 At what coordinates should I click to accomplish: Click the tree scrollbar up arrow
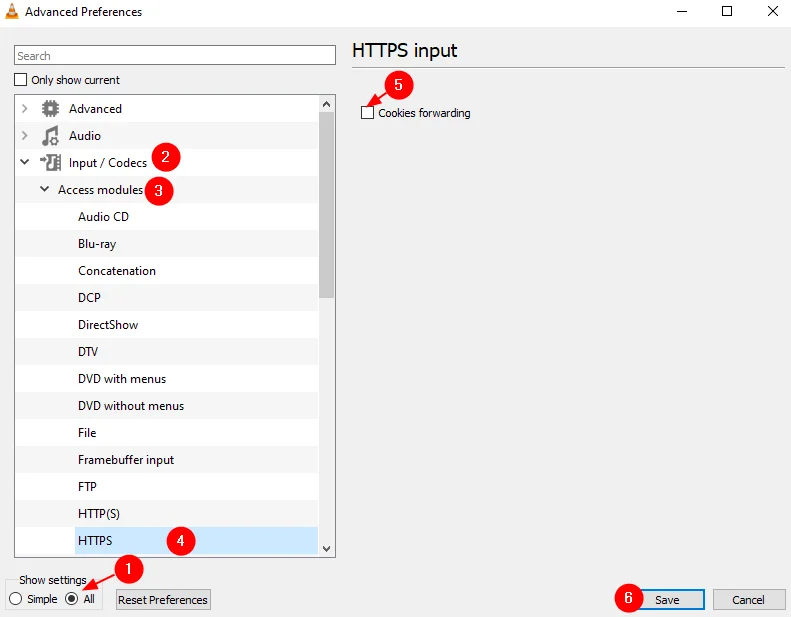pos(326,104)
